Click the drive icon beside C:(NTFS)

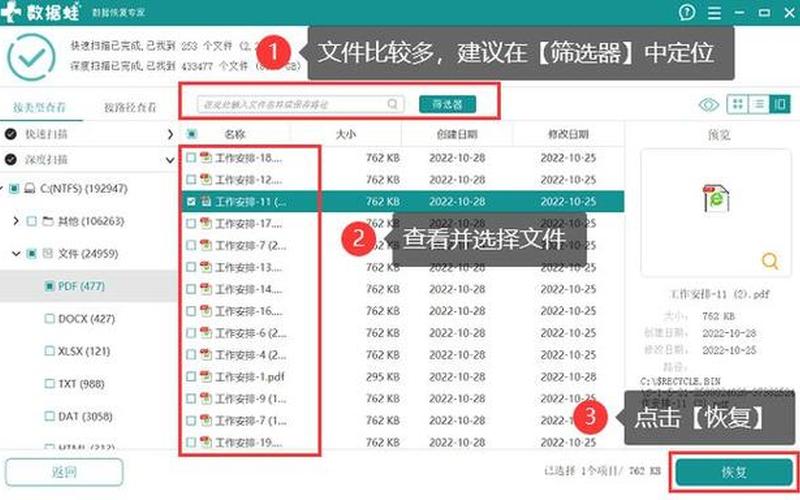(x=30, y=189)
